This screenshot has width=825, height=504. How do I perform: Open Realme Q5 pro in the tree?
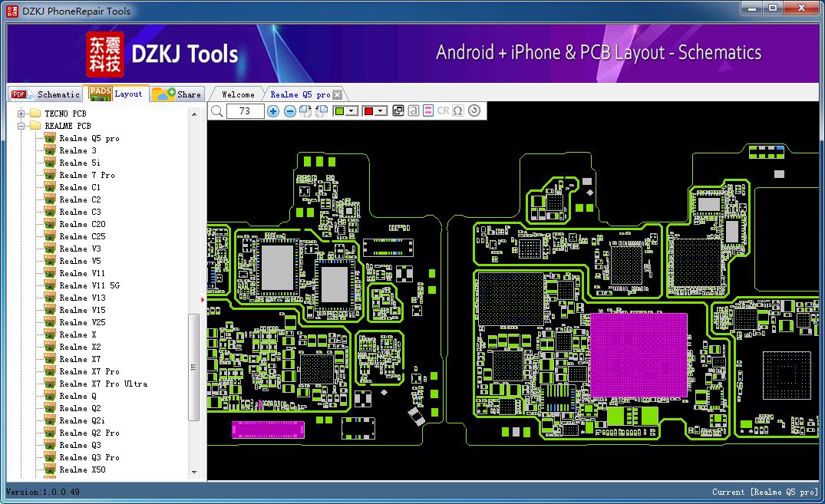(89, 138)
